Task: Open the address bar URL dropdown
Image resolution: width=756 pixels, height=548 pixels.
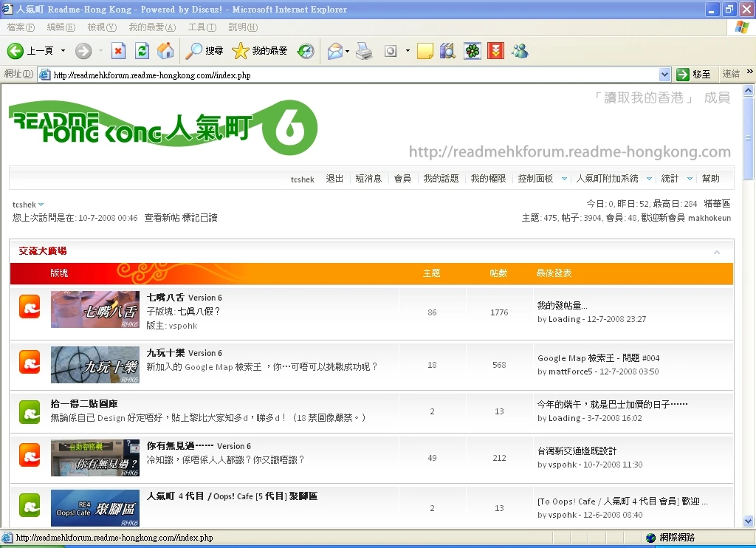Action: click(x=665, y=75)
